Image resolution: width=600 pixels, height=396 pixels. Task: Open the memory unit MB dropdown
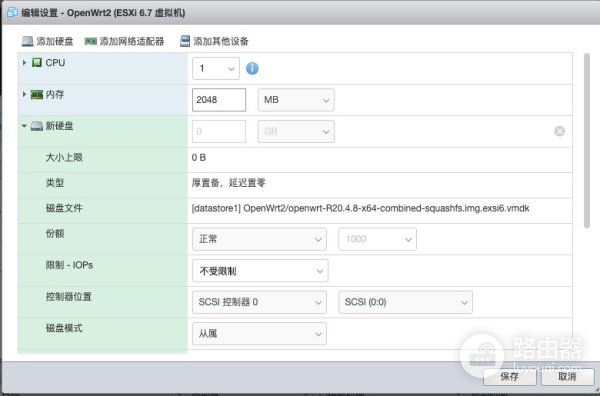(x=296, y=100)
